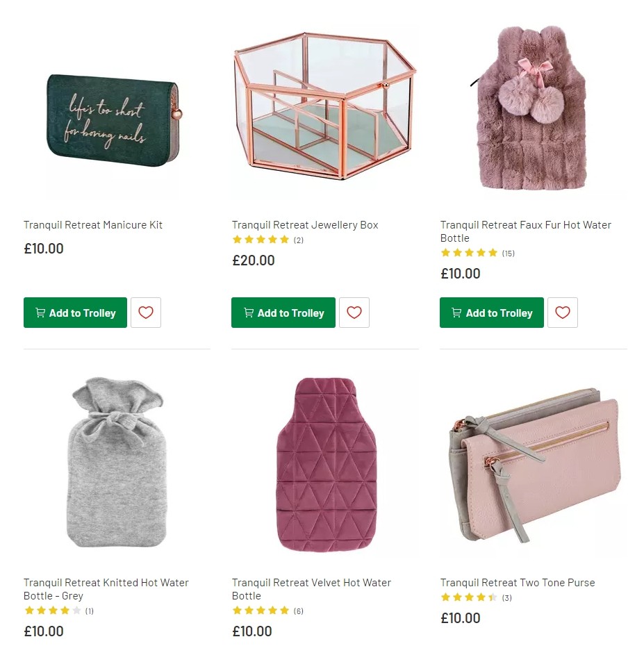Click the star rating of the Jewellery Box
644x646 pixels.
point(261,240)
